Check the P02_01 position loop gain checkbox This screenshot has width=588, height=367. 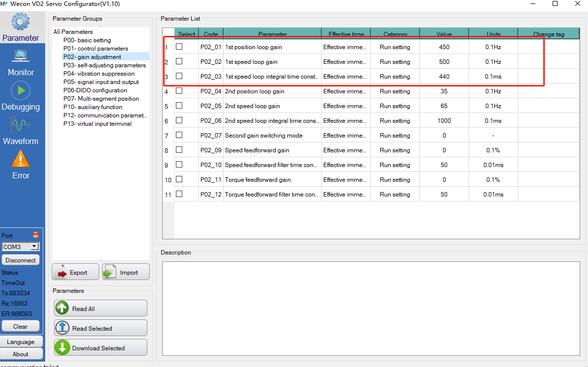[x=179, y=47]
